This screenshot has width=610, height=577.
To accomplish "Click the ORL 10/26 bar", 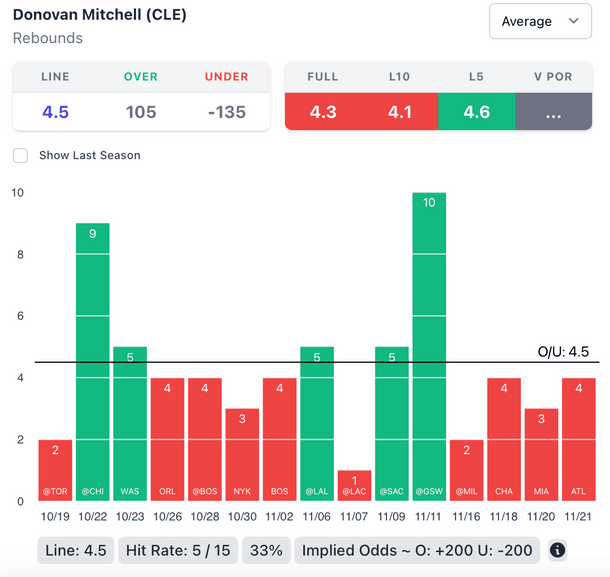I will point(167,439).
